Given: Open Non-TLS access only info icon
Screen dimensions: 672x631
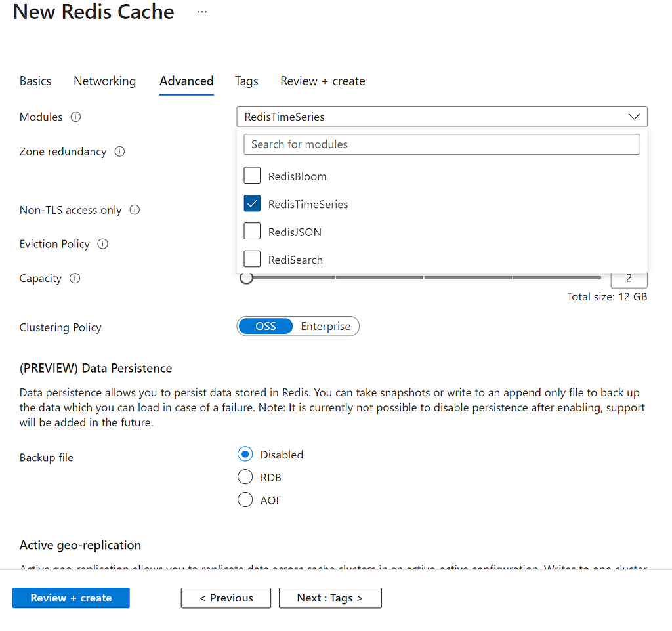Looking at the screenshot, I should click(x=135, y=210).
